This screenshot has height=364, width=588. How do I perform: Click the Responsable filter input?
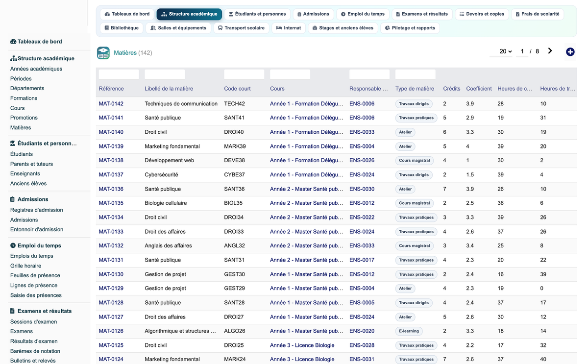click(369, 74)
